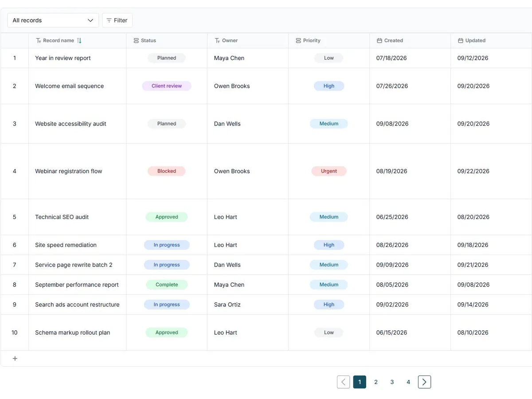
Task: Select the Technical SEO audit cell
Action: [x=78, y=217]
